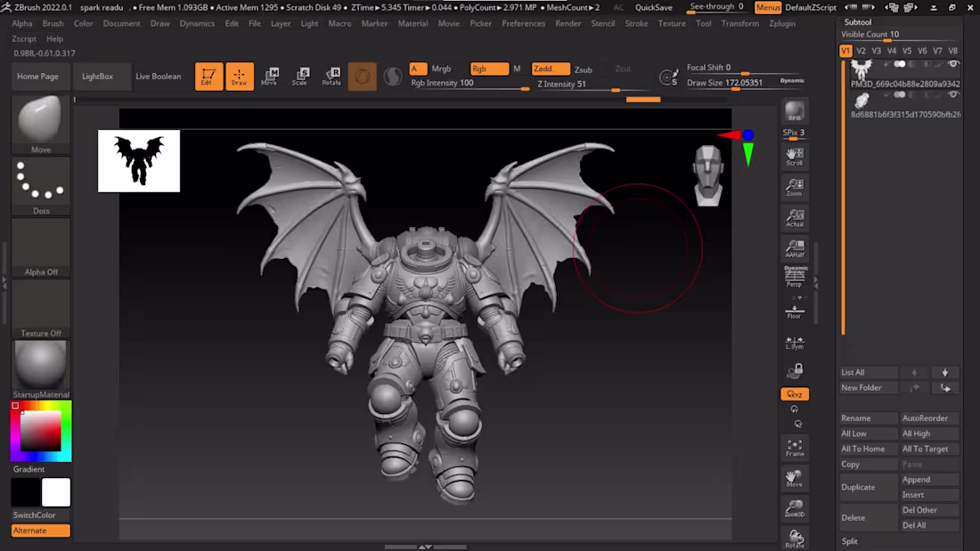The width and height of the screenshot is (980, 551).
Task: Hide the 8d6881b6f3f315d170590bfb2f subtool via eye icon
Action: coord(952,95)
